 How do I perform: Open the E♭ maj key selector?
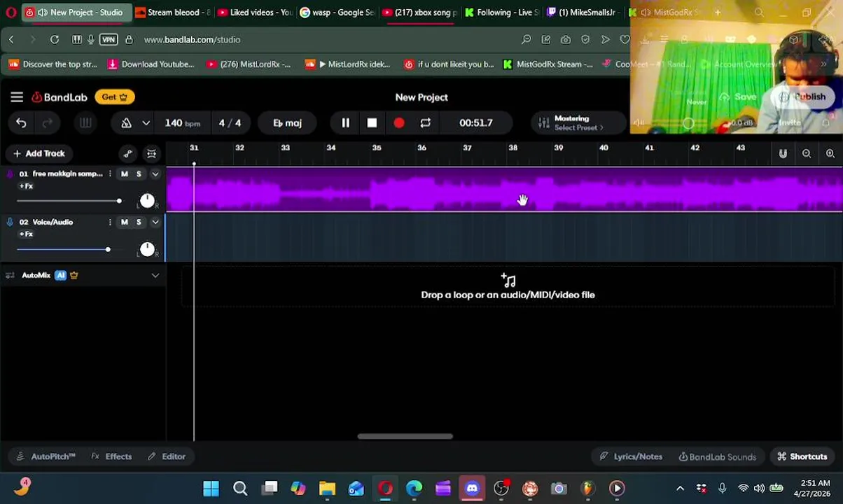[x=287, y=123]
